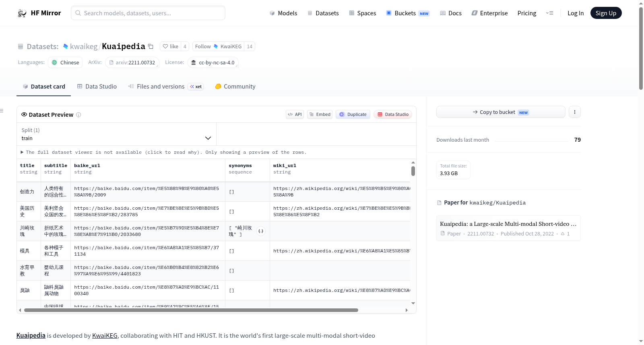Click the Embed button
Image resolution: width=644 pixels, height=345 pixels.
coord(320,114)
